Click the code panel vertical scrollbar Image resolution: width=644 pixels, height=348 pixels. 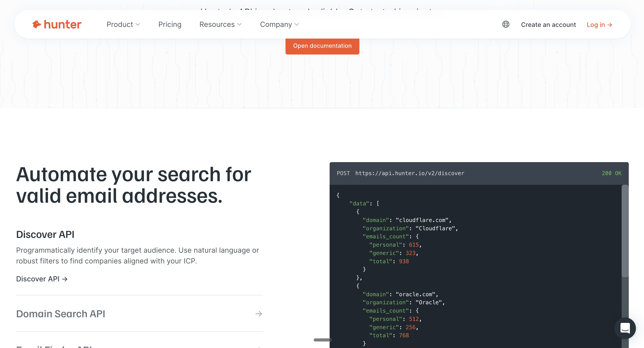click(625, 231)
